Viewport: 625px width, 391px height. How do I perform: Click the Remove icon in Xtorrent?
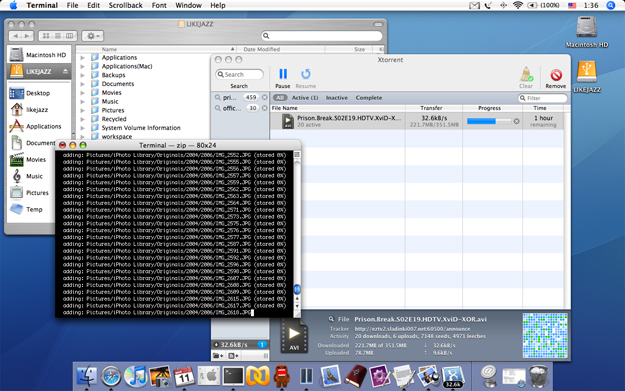[x=556, y=75]
